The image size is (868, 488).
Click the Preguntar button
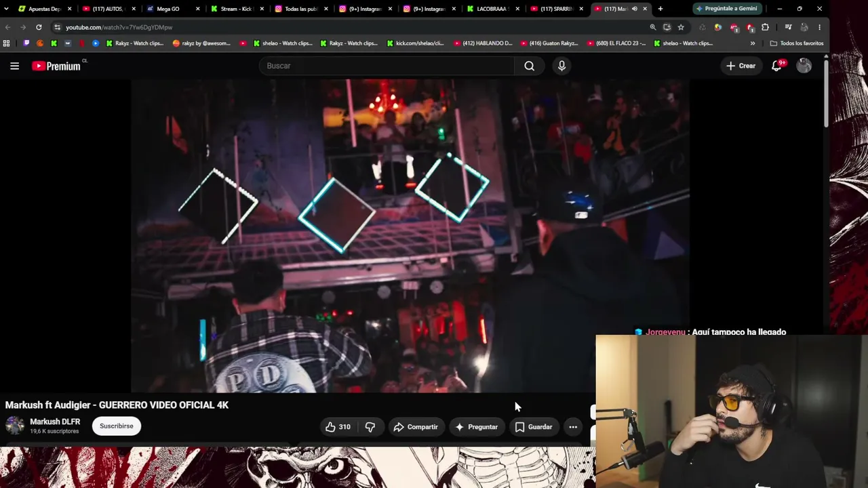477,427
